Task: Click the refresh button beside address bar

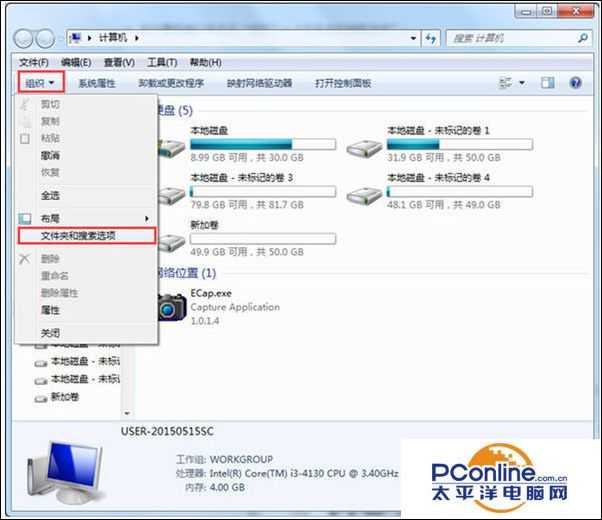Action: pos(431,38)
